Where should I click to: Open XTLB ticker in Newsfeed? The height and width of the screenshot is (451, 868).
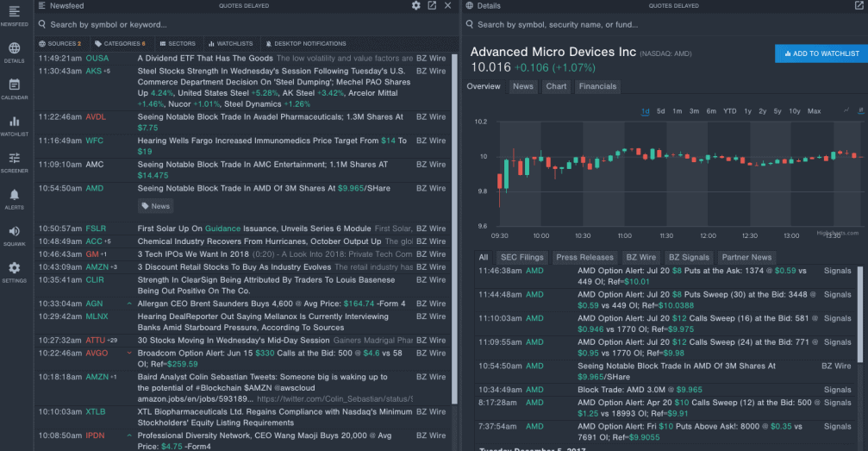[x=95, y=411]
